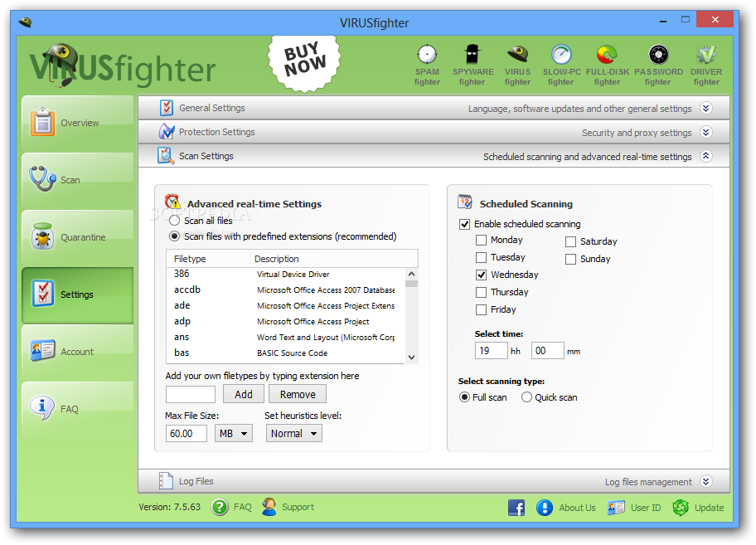Click the VIRUSfighter helmet logo

pos(61,64)
